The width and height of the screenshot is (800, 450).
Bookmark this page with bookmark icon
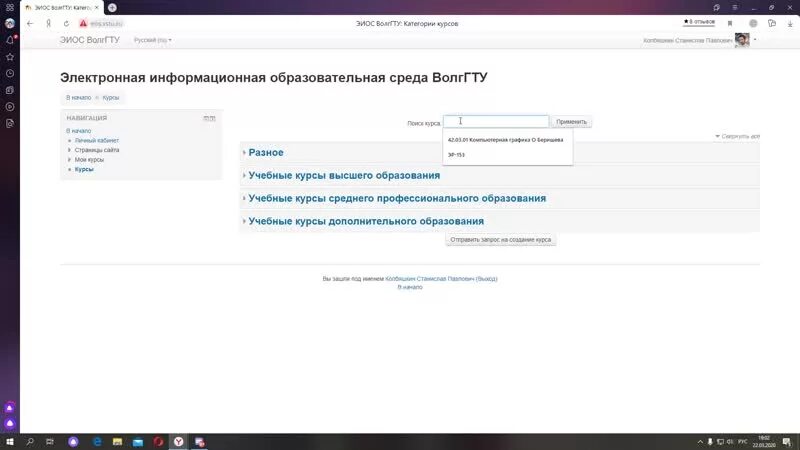730,23
